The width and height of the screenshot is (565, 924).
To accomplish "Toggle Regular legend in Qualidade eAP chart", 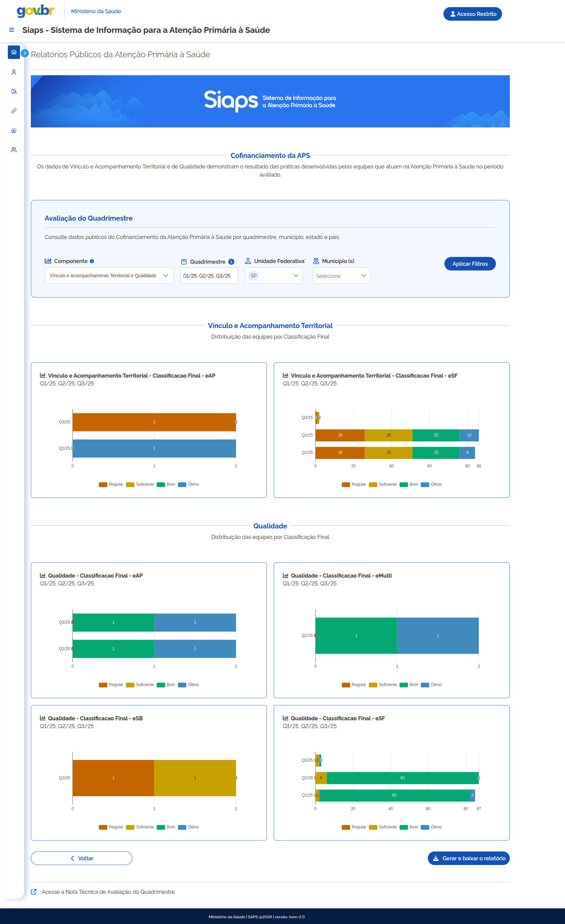I will click(111, 685).
